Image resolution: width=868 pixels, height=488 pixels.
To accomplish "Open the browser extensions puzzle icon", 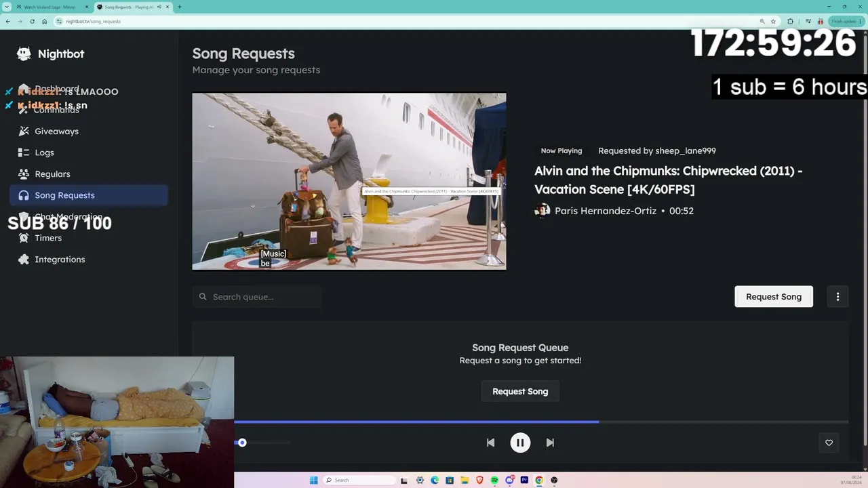I will (x=790, y=21).
